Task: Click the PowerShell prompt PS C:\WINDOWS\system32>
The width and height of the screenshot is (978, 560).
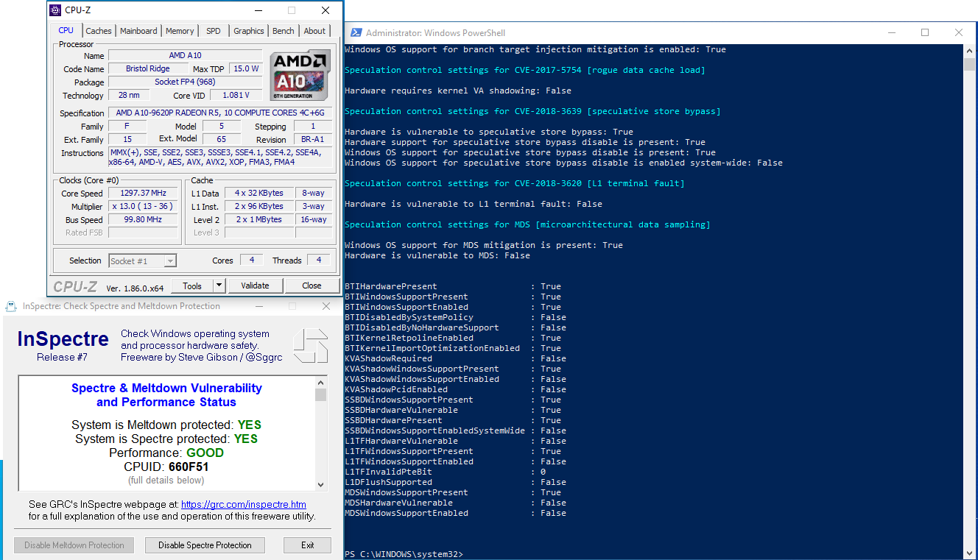Action: coord(404,554)
